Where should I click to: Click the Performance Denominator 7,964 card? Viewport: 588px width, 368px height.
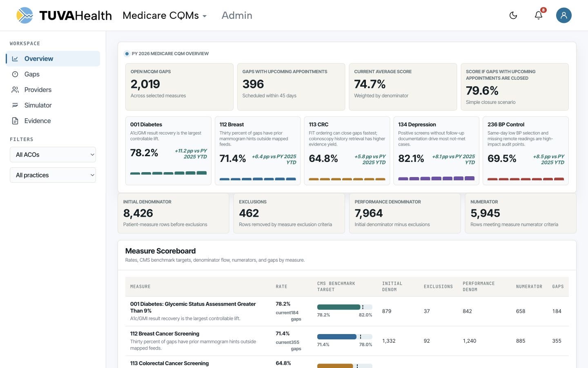click(405, 213)
